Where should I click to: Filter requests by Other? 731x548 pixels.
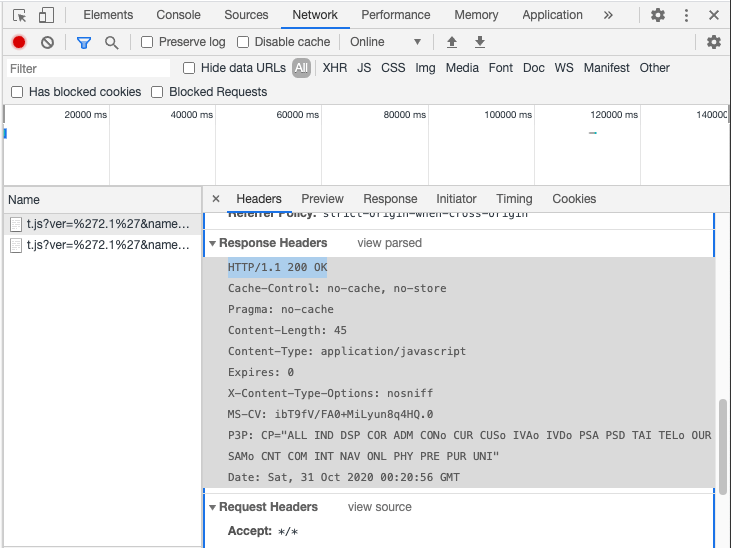click(655, 68)
